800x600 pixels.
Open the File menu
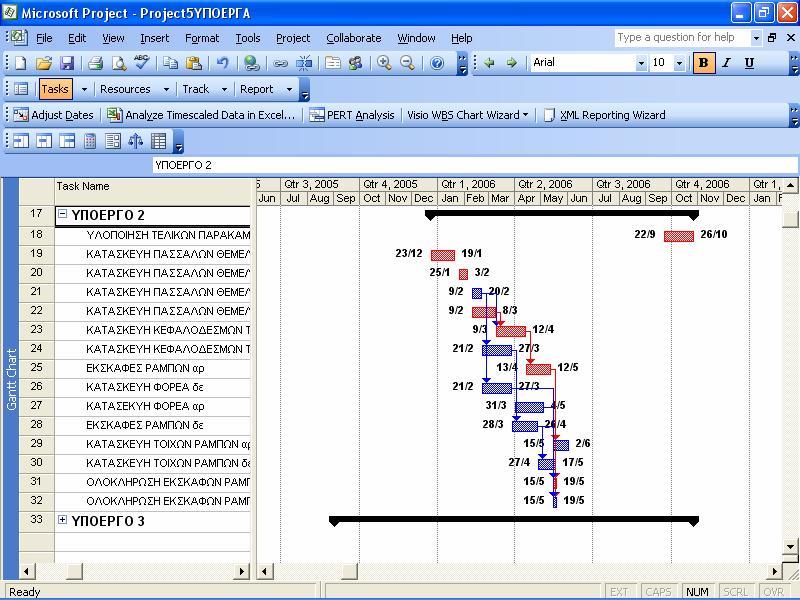pos(44,38)
